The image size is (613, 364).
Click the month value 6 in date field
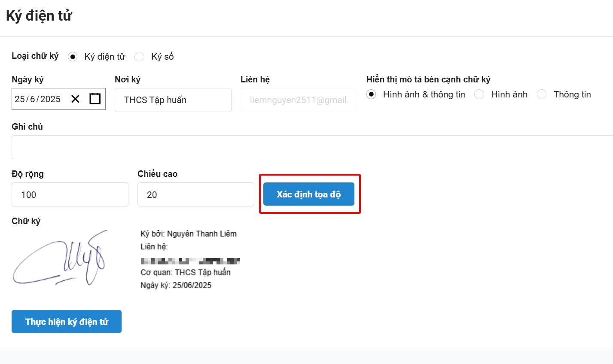33,99
